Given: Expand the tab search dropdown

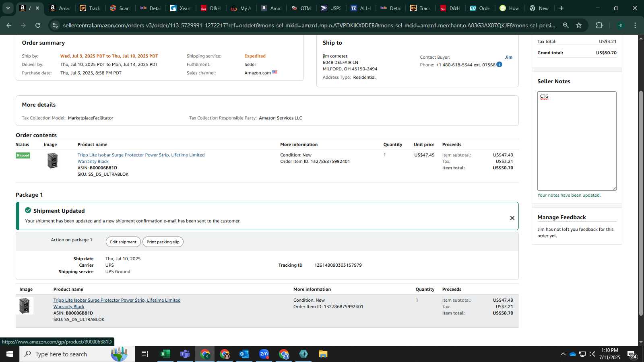Looking at the screenshot, I should tap(8, 8).
